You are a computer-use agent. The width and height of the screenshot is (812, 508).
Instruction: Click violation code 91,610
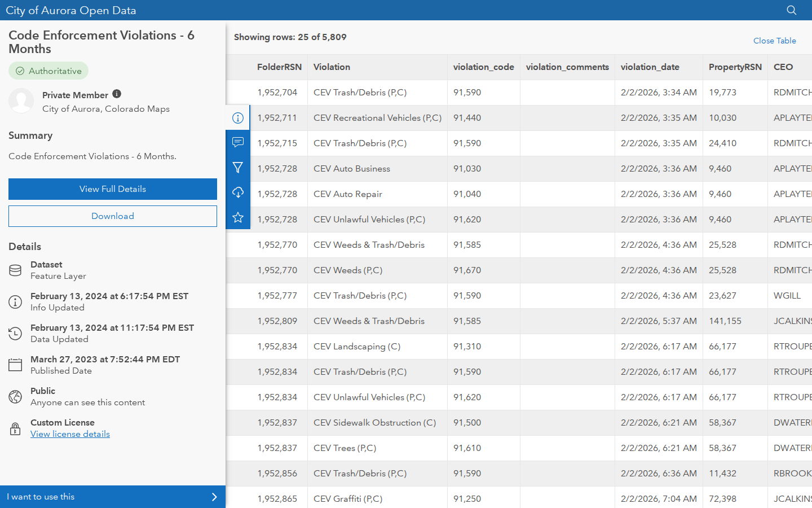[x=467, y=448]
